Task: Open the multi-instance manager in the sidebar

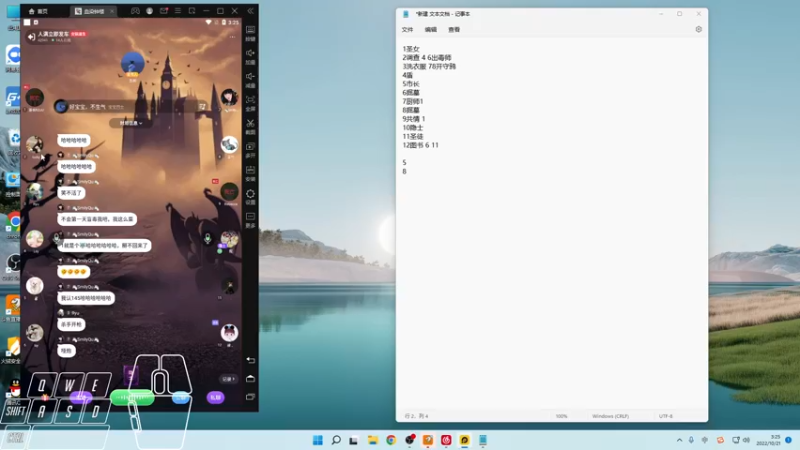Action: point(251,149)
